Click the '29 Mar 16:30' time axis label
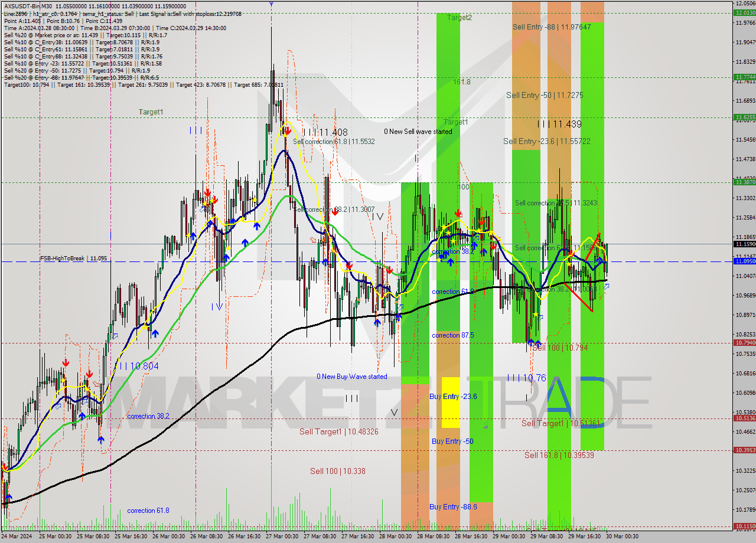 [583, 537]
